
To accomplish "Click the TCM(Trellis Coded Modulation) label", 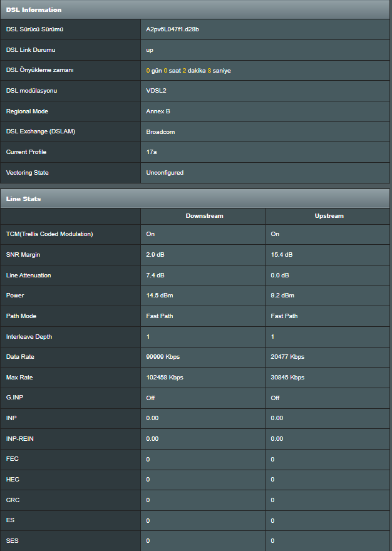I will 49,234.
